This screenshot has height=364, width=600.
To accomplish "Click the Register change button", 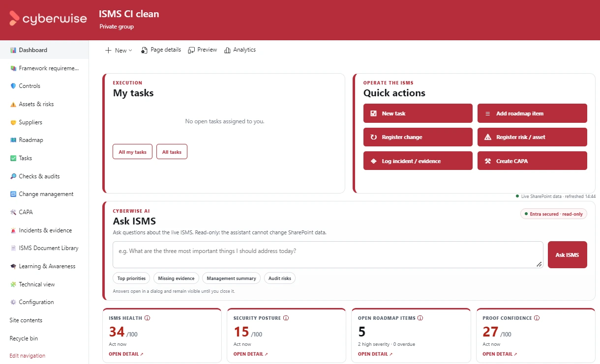I will pyautogui.click(x=418, y=137).
